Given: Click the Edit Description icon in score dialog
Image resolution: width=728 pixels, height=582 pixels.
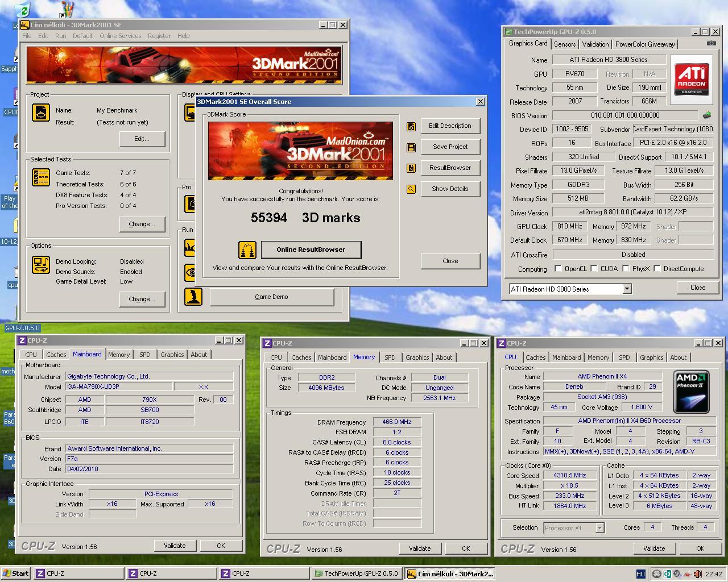Looking at the screenshot, I should click(411, 126).
